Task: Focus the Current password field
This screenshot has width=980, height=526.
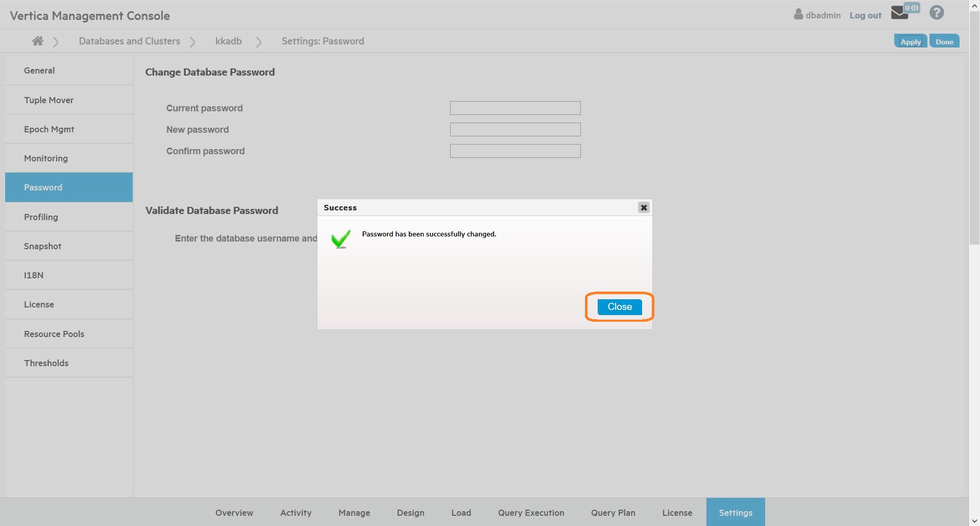Action: coord(515,108)
